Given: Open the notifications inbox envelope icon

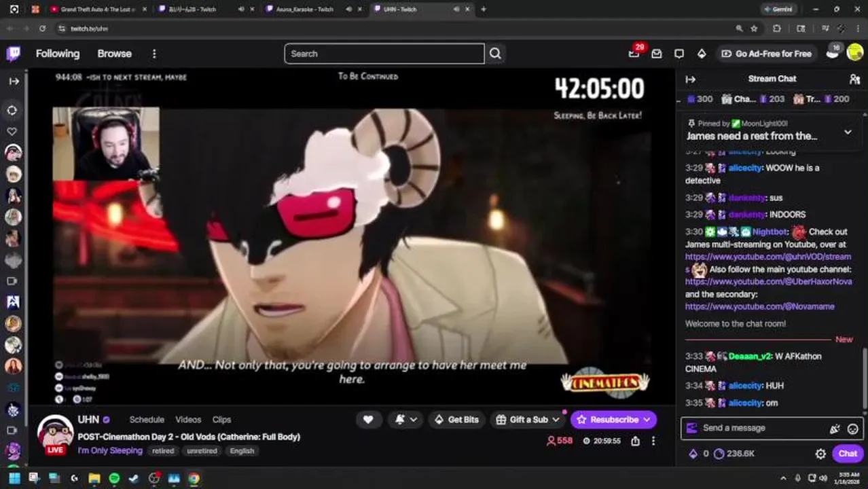Looking at the screenshot, I should pyautogui.click(x=656, y=54).
